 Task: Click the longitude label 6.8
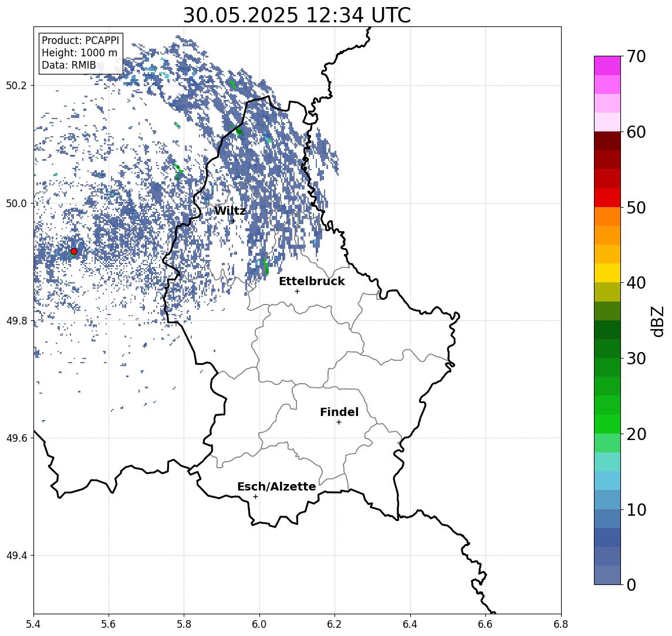click(x=561, y=624)
